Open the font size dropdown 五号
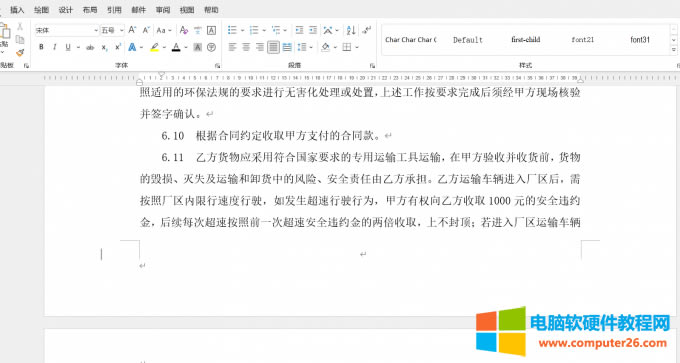 tap(112, 30)
